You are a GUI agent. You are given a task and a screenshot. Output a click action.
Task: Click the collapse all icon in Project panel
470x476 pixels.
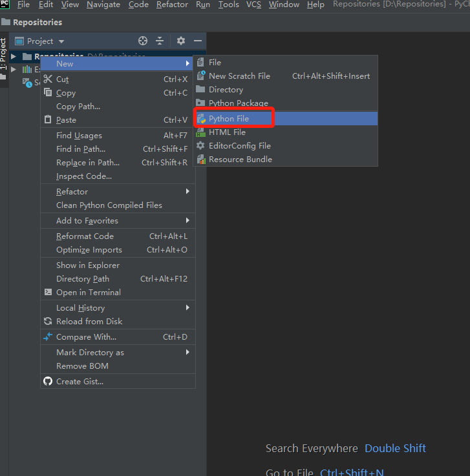160,41
